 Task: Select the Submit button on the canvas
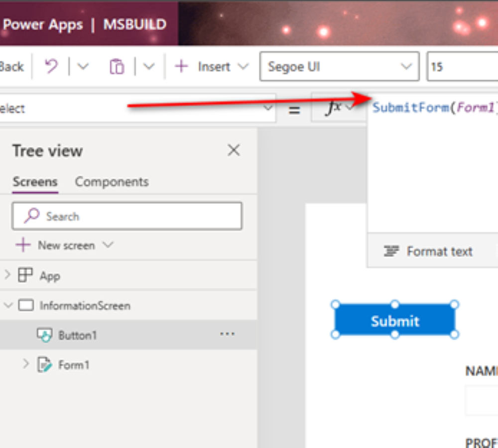click(395, 320)
